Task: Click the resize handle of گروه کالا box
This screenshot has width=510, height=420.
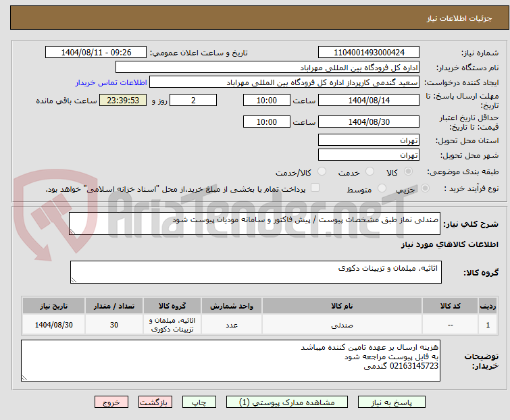Action: click(74, 280)
